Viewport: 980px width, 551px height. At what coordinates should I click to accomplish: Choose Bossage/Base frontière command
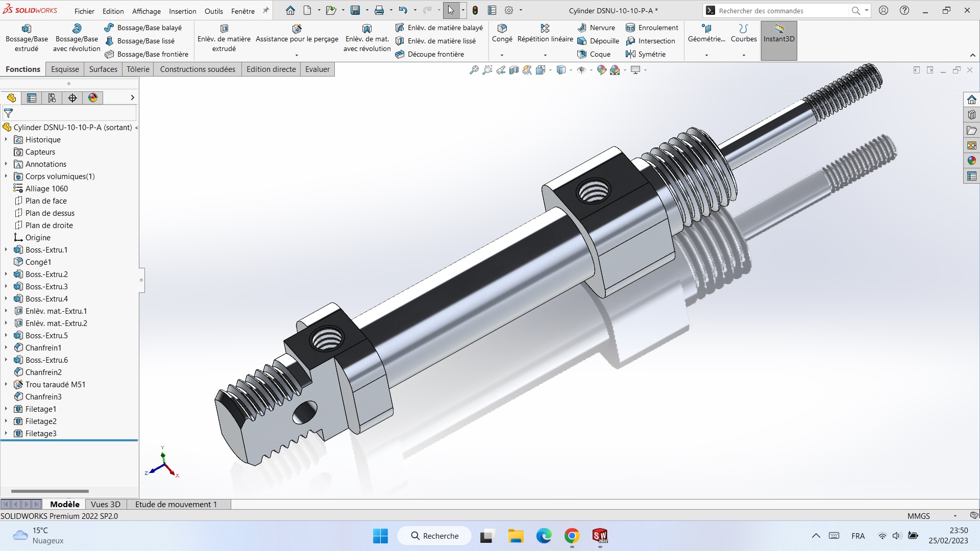(146, 54)
